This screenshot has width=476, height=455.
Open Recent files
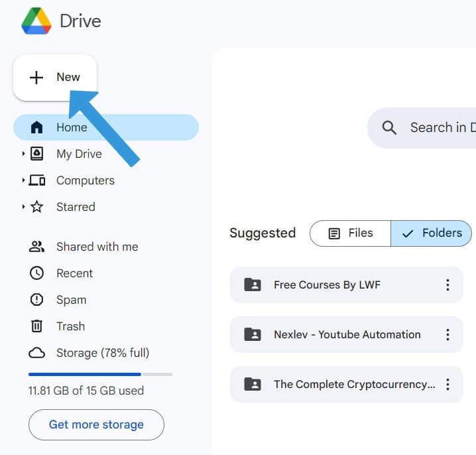click(74, 273)
